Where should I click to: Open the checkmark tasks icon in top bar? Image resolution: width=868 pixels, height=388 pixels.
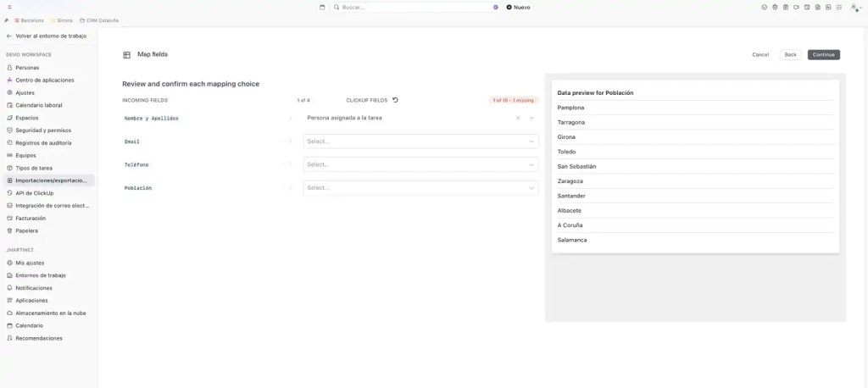point(765,7)
